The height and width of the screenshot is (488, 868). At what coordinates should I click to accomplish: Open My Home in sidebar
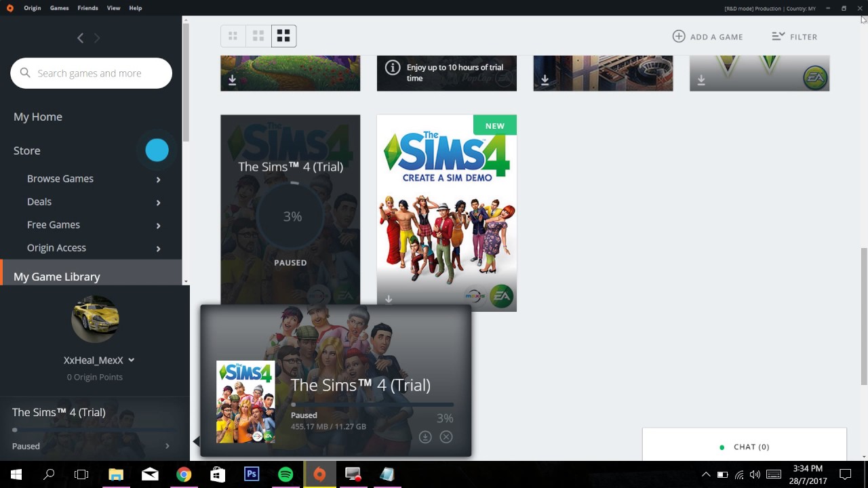[x=38, y=117]
